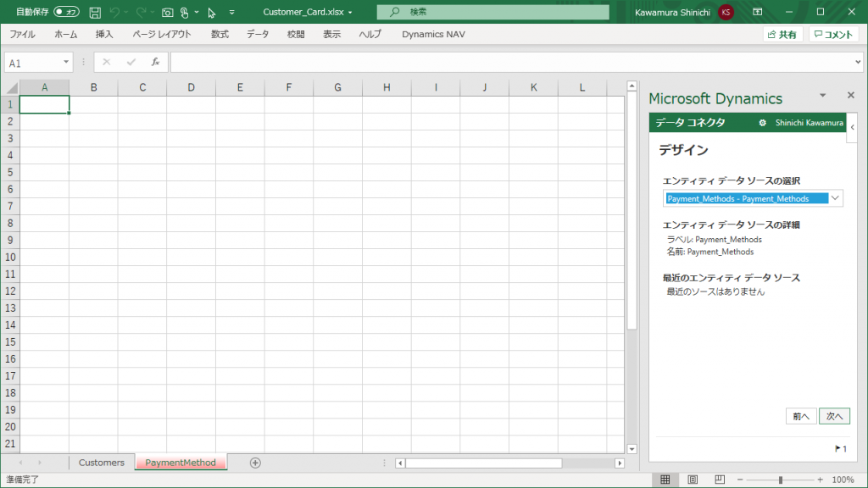Open Microsoft Dynamics pane options dropdown
Screen dimensions: 868x488
822,96
